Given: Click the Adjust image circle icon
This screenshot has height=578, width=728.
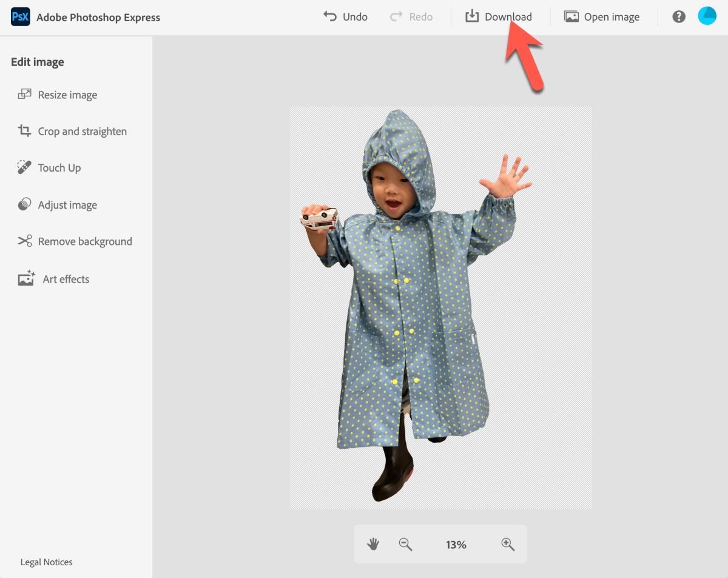Looking at the screenshot, I should (24, 204).
